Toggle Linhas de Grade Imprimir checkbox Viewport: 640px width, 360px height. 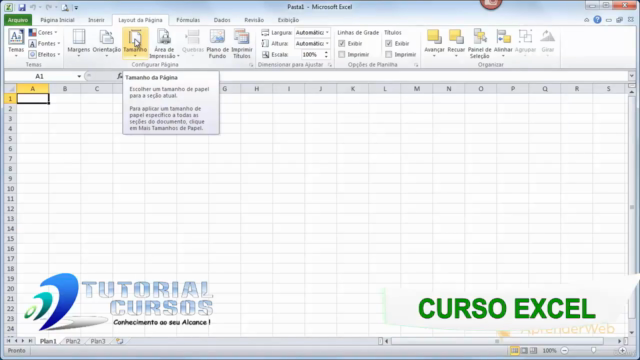click(342, 54)
